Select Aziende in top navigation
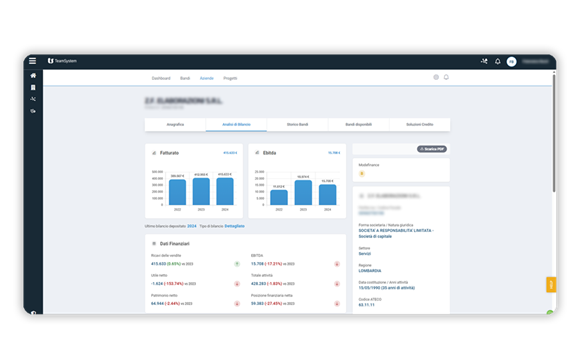 pyautogui.click(x=206, y=78)
